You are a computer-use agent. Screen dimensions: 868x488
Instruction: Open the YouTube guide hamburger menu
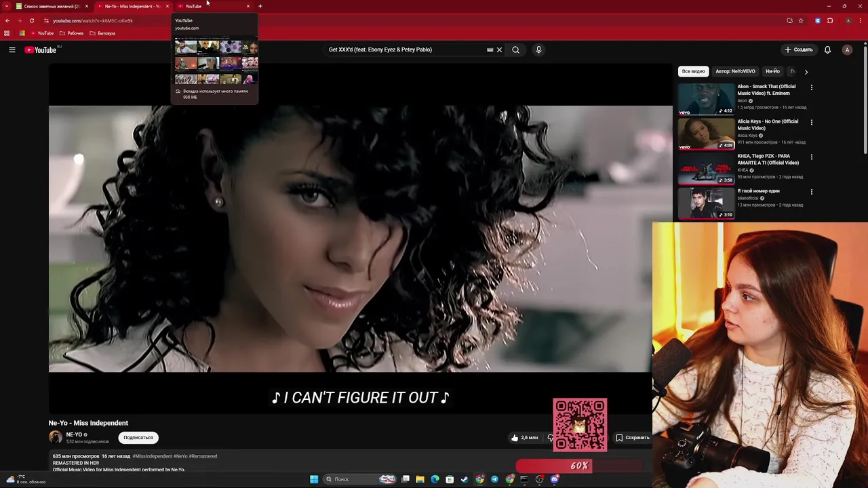[x=12, y=49]
